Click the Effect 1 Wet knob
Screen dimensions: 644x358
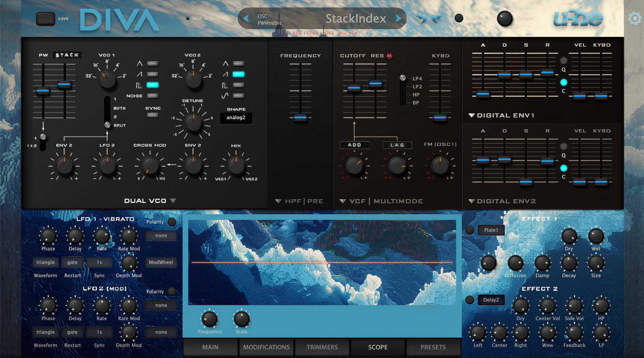(596, 236)
